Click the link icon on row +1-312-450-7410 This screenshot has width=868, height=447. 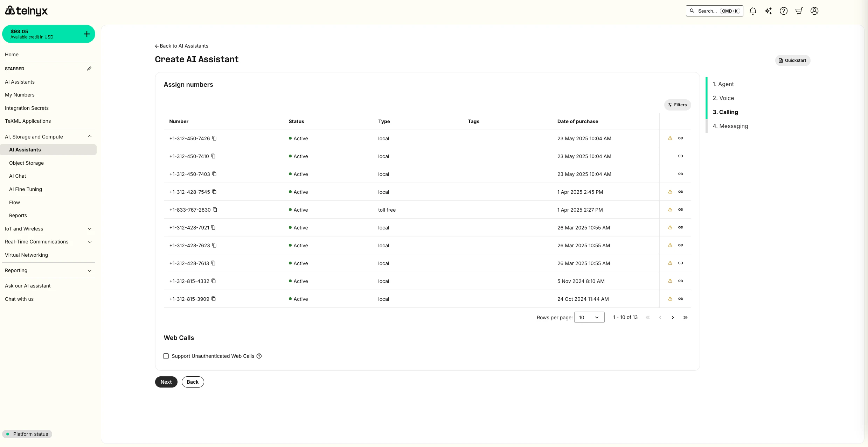tap(680, 156)
